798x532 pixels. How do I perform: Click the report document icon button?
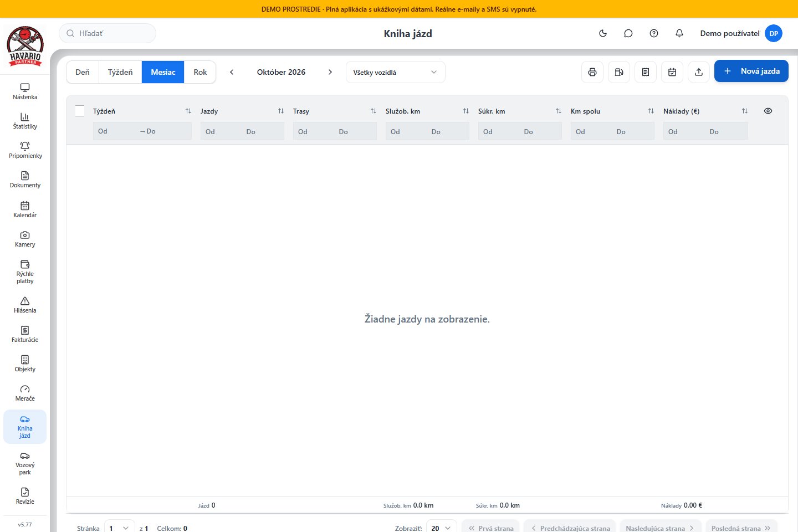tap(646, 72)
